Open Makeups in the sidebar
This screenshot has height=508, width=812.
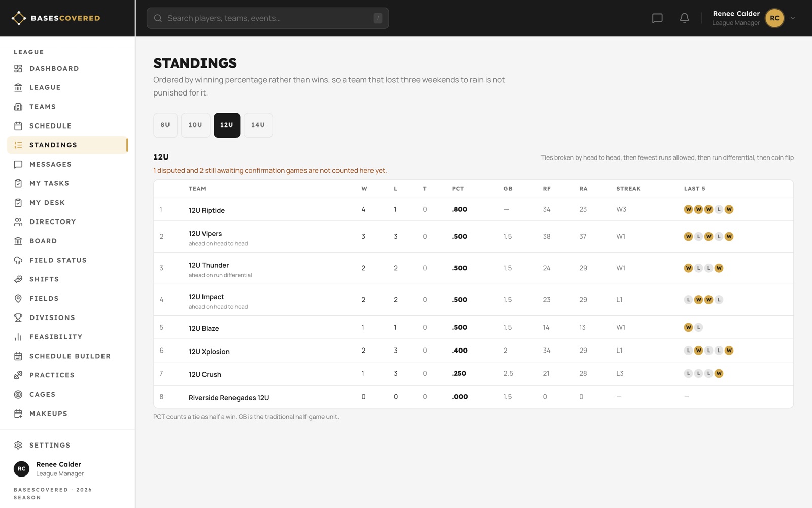click(67, 414)
